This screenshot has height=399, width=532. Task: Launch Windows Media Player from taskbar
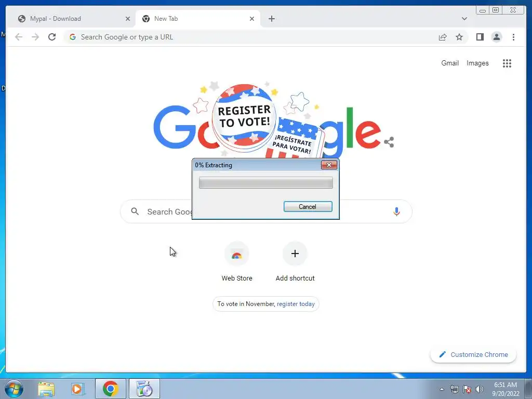(x=77, y=389)
